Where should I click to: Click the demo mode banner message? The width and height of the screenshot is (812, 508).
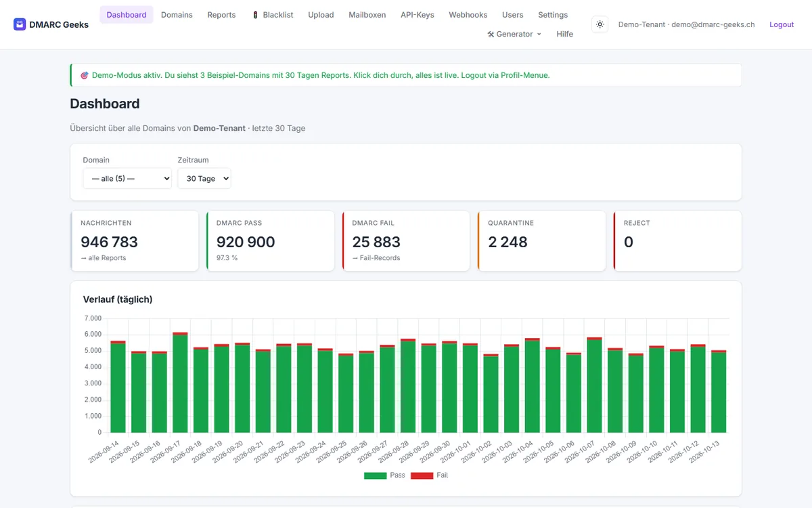(406, 75)
